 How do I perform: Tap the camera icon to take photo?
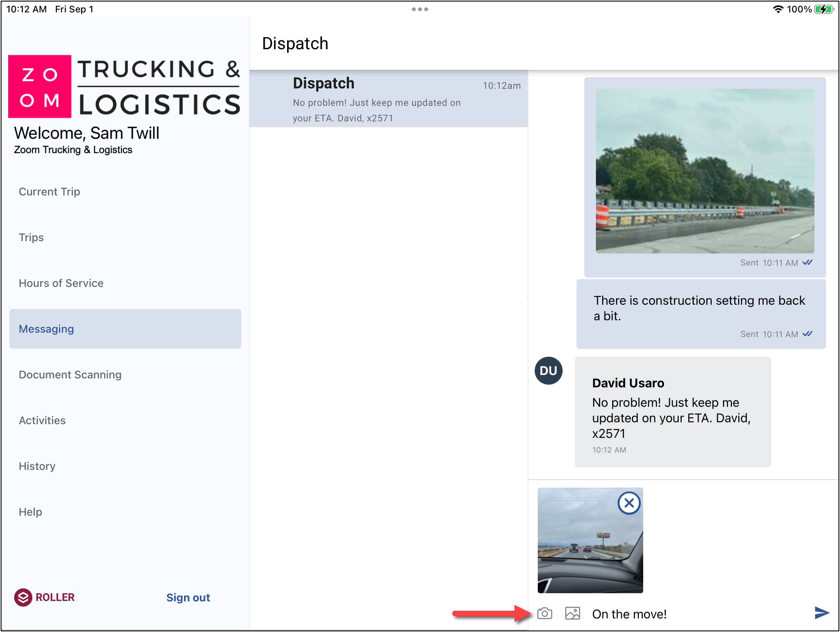544,613
